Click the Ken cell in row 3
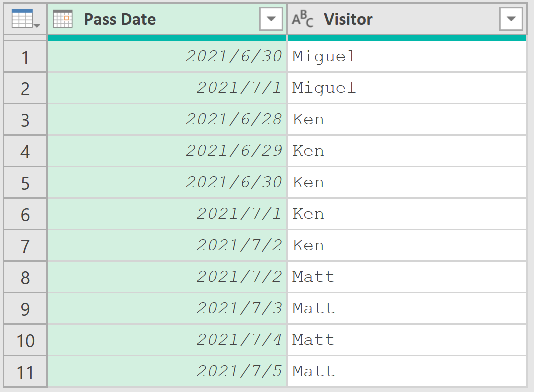 tap(308, 120)
